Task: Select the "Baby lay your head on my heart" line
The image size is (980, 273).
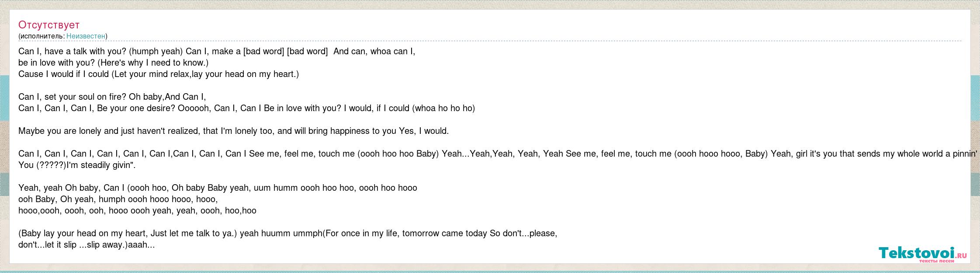Action: [x=288, y=233]
